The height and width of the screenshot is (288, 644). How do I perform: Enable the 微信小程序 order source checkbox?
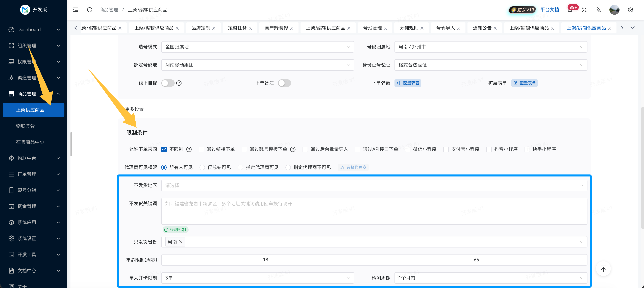tap(408, 149)
